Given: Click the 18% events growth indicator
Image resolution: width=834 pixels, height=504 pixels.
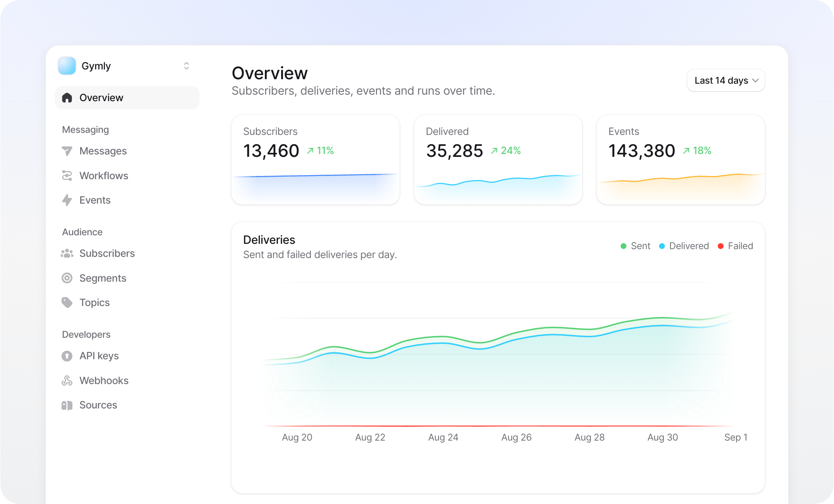Looking at the screenshot, I should pos(697,151).
